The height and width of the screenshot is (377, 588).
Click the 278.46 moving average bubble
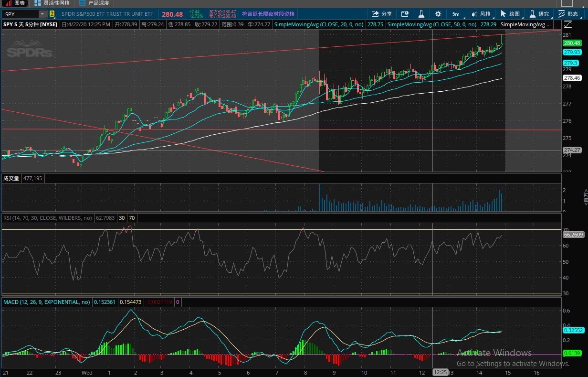point(572,78)
